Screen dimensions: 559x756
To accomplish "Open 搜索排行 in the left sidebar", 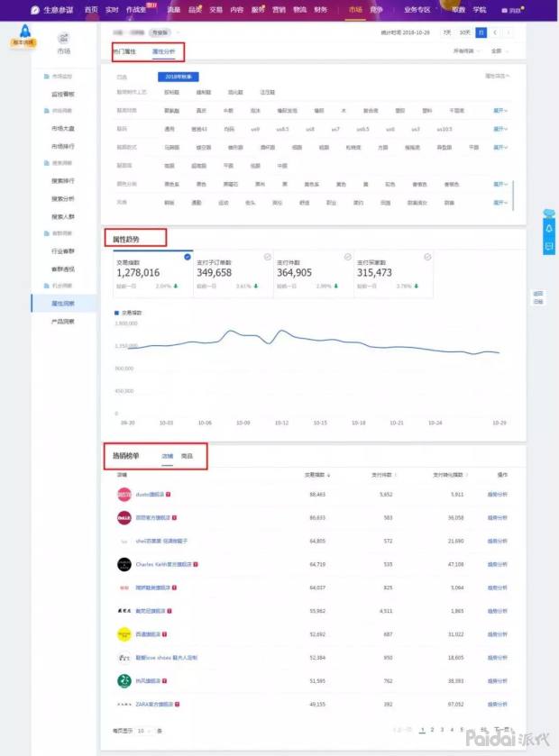I will click(x=63, y=179).
